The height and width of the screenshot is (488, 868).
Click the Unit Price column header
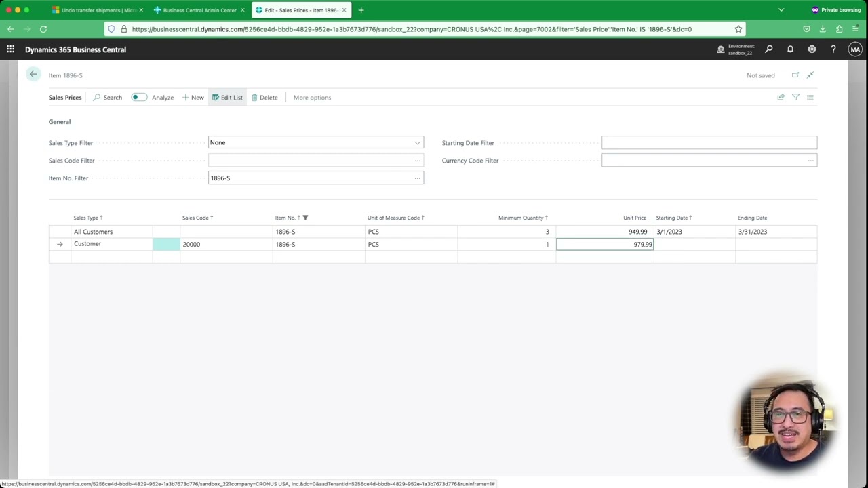pyautogui.click(x=635, y=218)
